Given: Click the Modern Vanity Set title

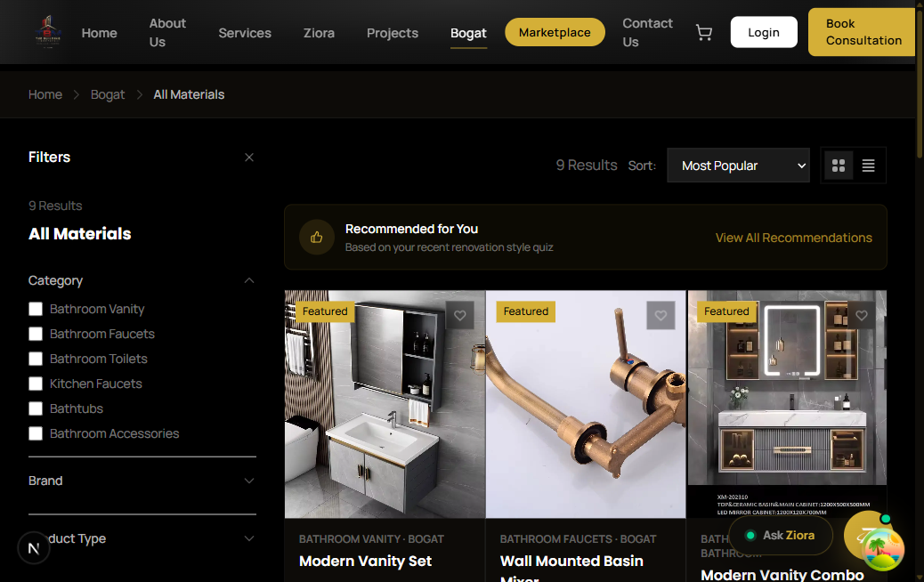Looking at the screenshot, I should click(365, 562).
